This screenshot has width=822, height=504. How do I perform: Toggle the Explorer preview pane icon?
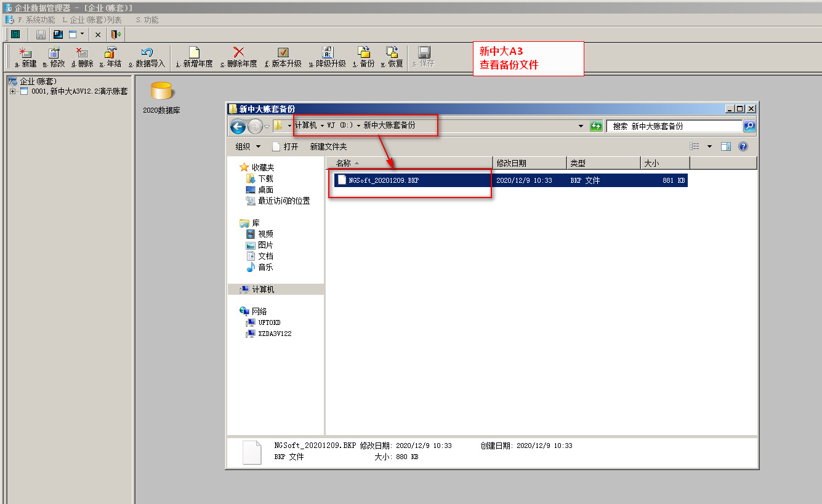[726, 146]
